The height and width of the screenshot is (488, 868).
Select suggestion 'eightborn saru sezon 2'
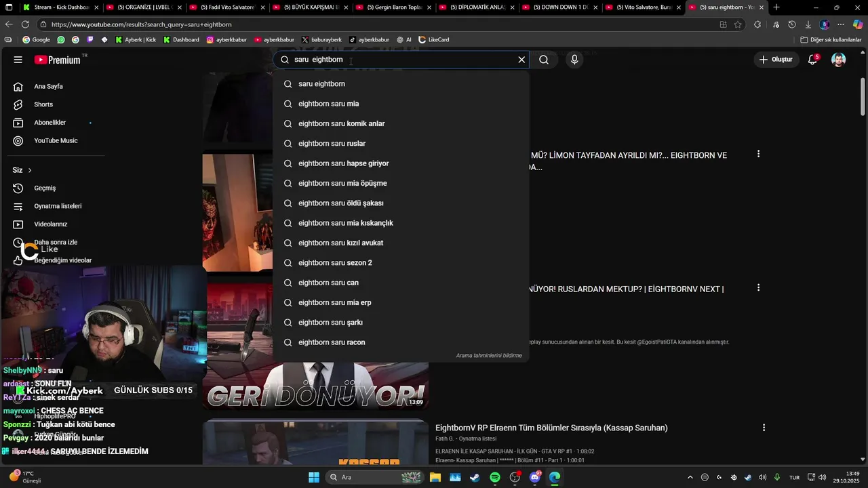401,263
